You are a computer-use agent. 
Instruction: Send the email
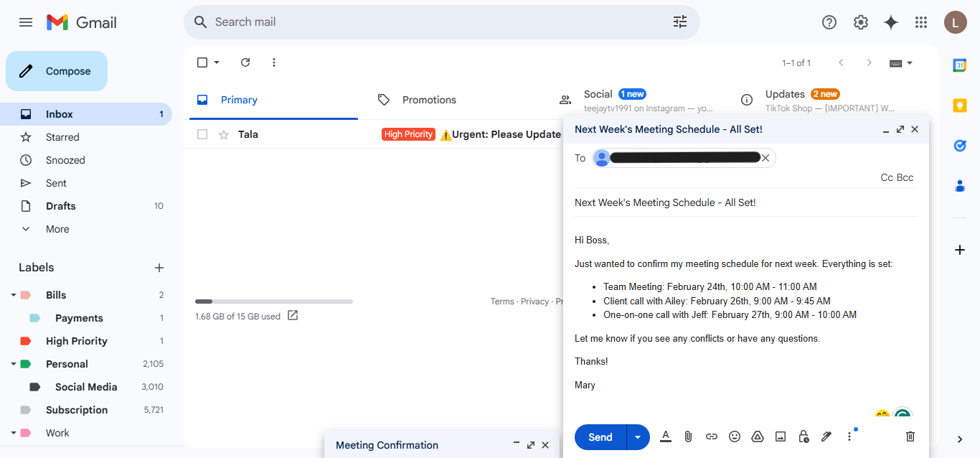600,437
